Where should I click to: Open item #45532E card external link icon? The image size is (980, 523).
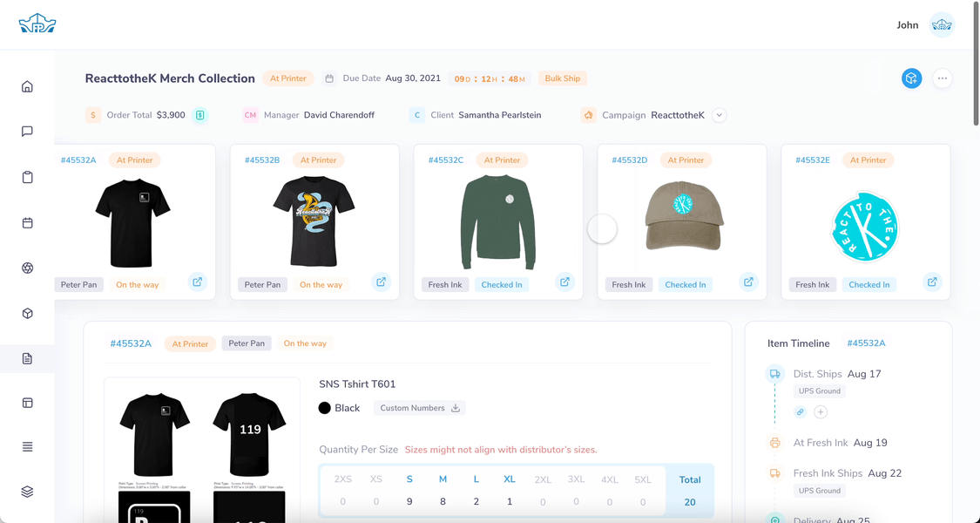(x=932, y=282)
